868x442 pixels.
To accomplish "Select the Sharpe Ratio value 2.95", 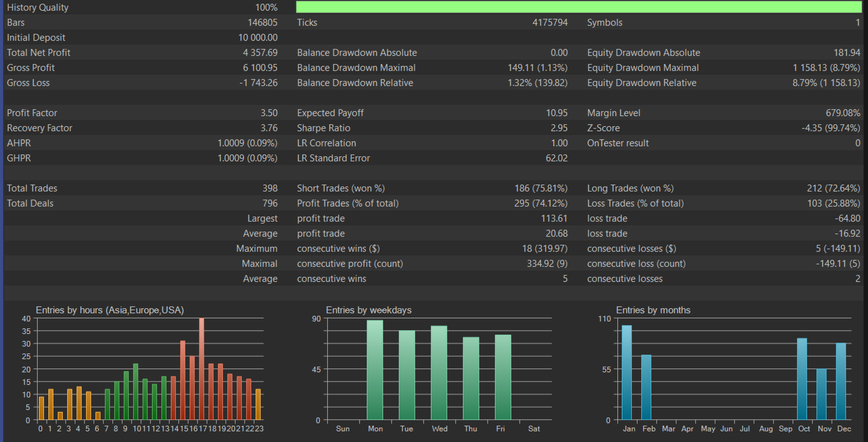I will [x=560, y=128].
